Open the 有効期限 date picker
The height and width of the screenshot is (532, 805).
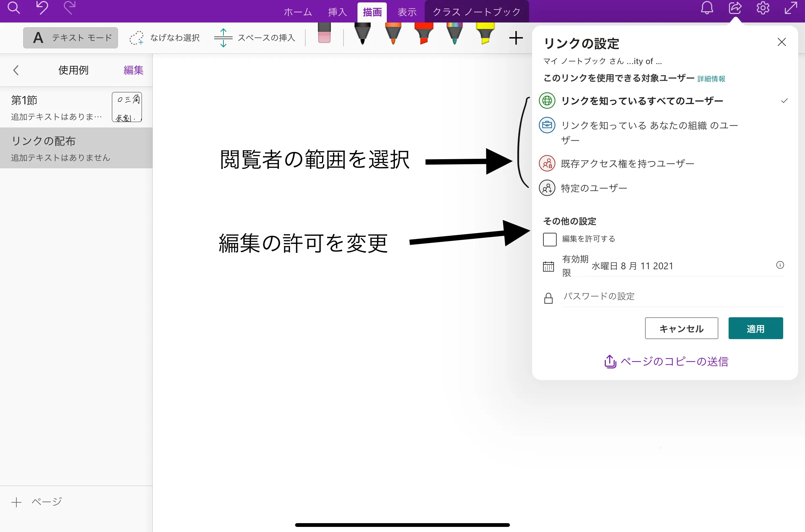pyautogui.click(x=633, y=266)
